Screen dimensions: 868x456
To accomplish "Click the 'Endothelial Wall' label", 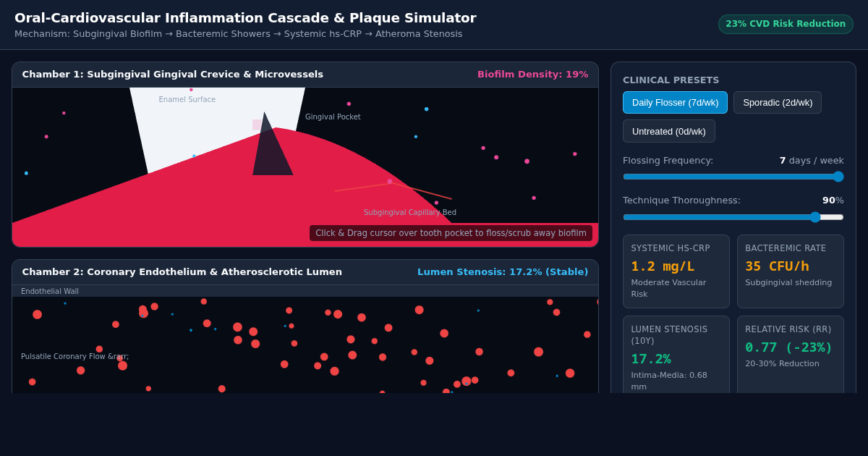I will coord(50,292).
